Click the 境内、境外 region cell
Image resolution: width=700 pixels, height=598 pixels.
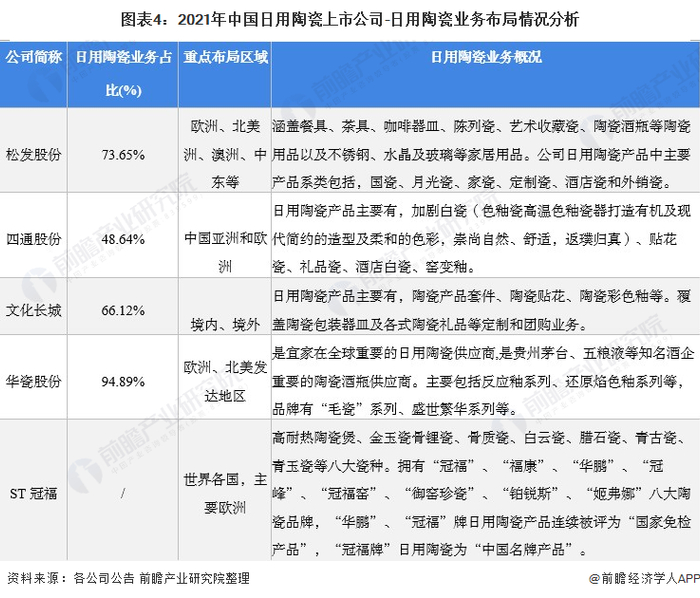coord(225,306)
